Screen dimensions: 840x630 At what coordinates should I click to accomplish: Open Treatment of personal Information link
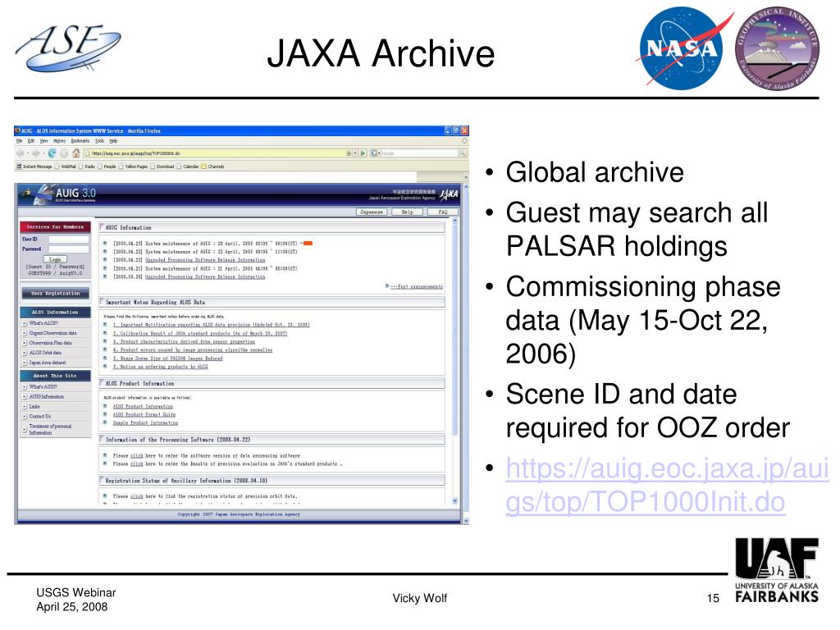(x=49, y=429)
